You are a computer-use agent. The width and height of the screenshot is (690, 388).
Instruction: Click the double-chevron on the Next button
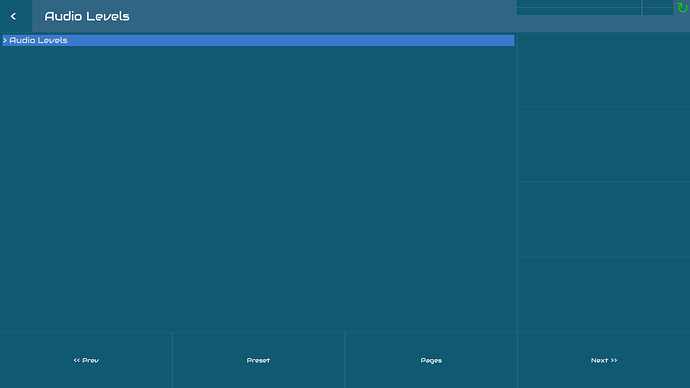(614, 360)
